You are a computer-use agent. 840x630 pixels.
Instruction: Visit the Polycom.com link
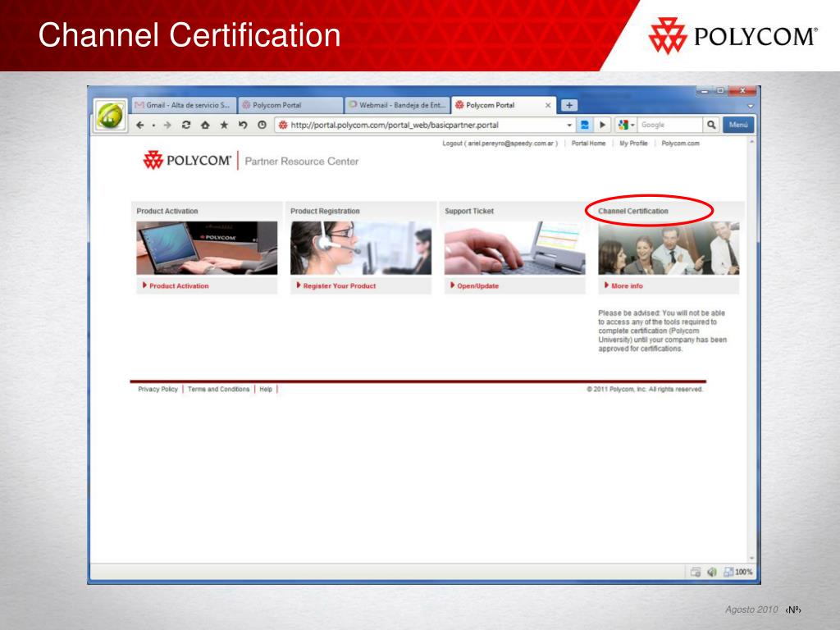tap(680, 144)
